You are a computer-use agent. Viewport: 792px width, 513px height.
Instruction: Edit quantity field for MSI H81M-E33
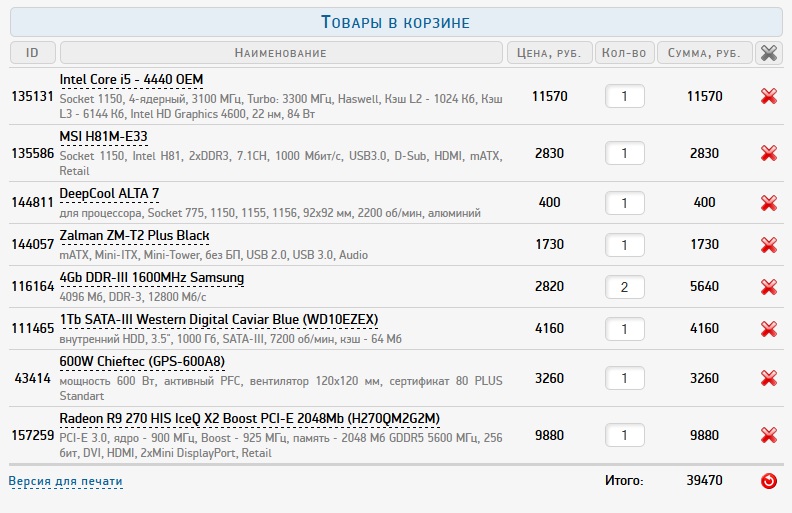pyautogui.click(x=625, y=153)
